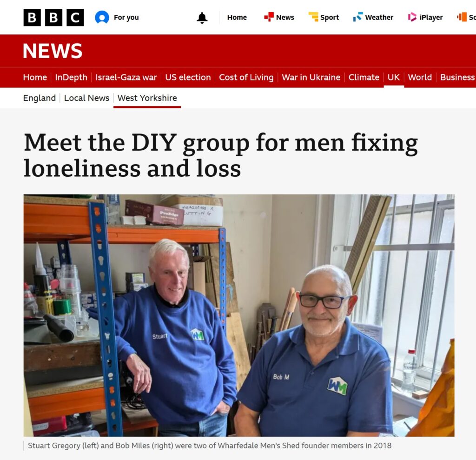Open War in Ukraine section
The height and width of the screenshot is (460, 476).
(x=311, y=77)
